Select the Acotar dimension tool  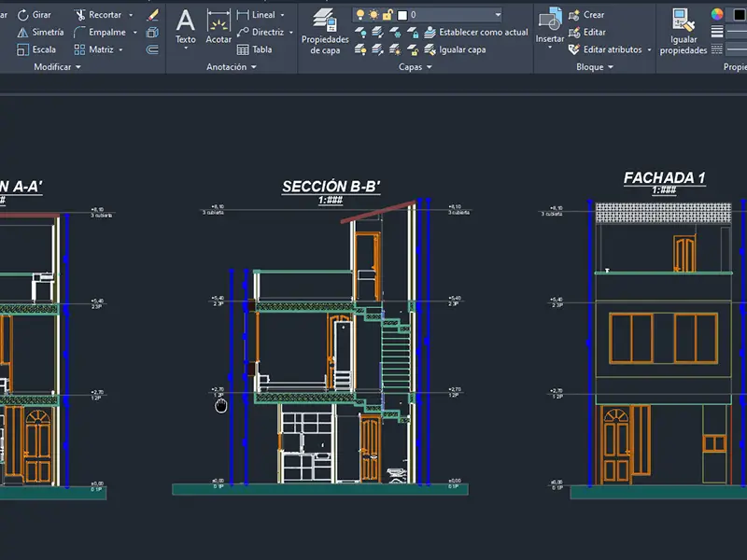click(x=218, y=25)
